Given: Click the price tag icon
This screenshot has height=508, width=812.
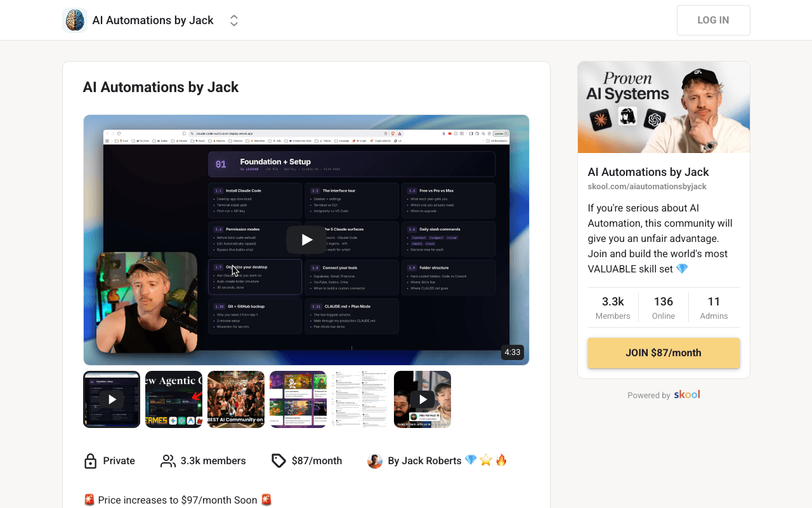Looking at the screenshot, I should coord(278,461).
